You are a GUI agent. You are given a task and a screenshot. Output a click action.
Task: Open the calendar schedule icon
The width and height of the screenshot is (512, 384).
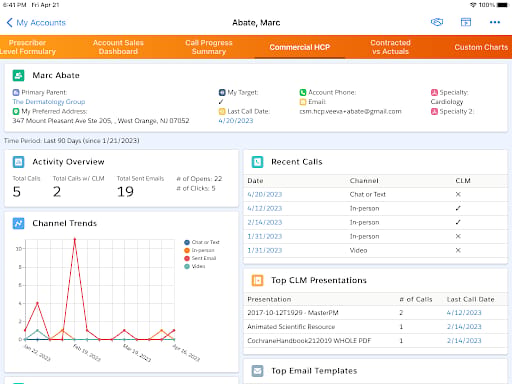(466, 22)
